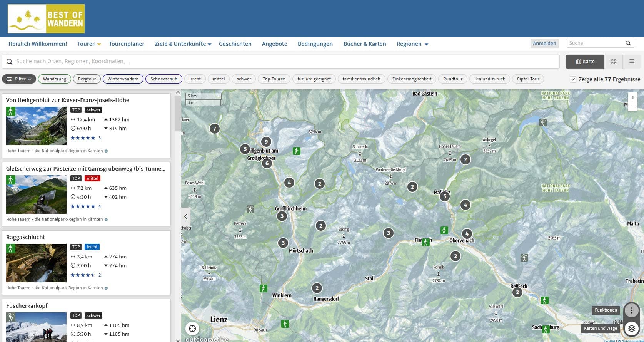Open the Filter dropdown
The width and height of the screenshot is (644, 342).
(19, 79)
